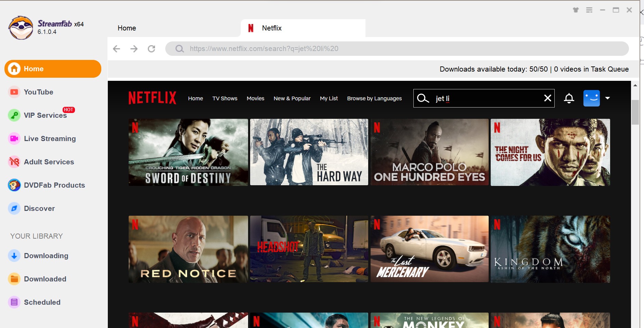Click the Scheduled list icon
The image size is (644, 328).
14,302
